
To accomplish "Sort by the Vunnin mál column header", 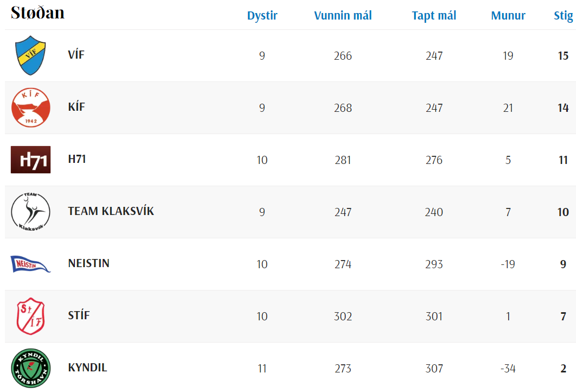I will tap(343, 16).
